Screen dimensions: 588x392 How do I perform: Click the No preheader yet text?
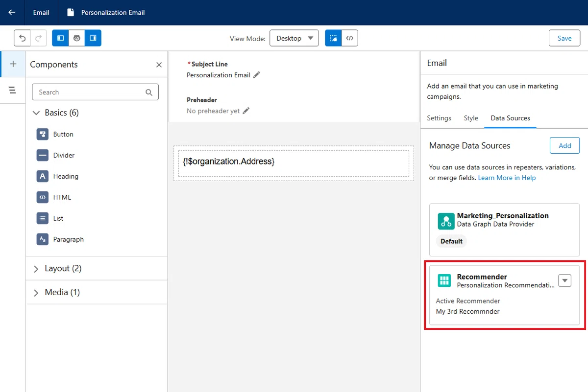click(213, 111)
